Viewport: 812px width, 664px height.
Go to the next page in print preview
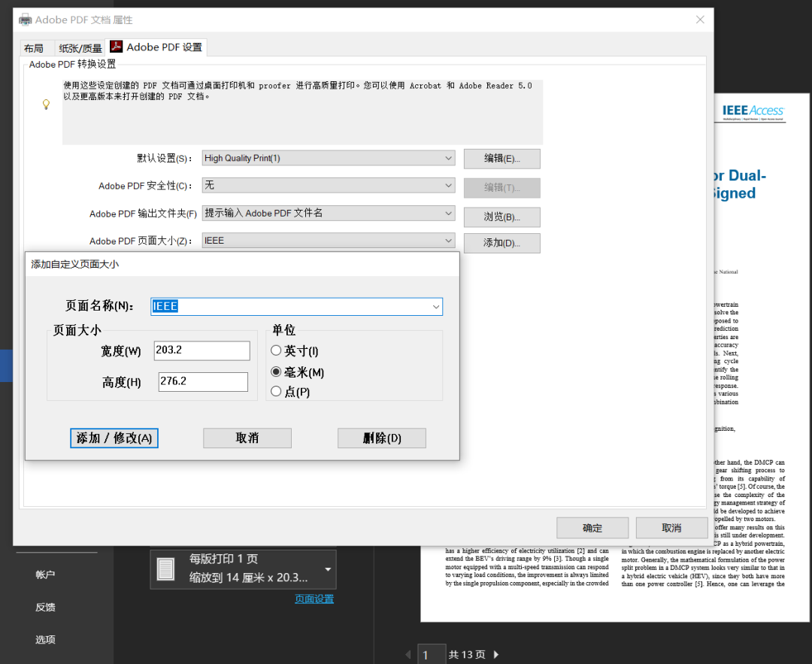[496, 655]
